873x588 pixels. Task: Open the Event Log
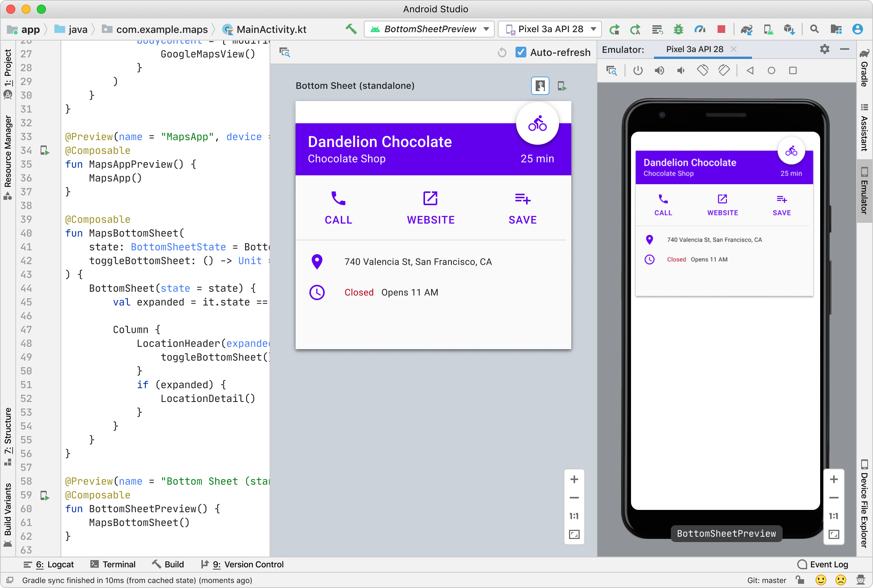point(823,564)
